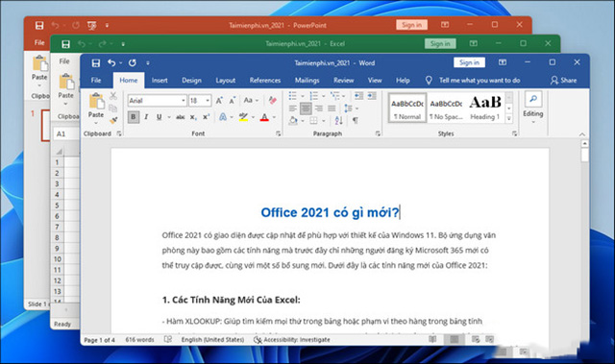Switch to the Design tab
Viewport: 615px width, 364px height.
point(192,81)
